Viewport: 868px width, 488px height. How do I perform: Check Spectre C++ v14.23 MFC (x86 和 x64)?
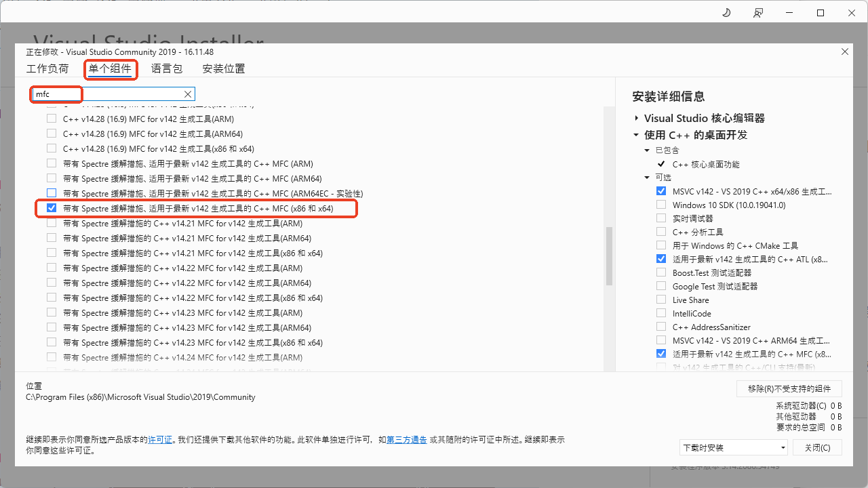(52, 342)
